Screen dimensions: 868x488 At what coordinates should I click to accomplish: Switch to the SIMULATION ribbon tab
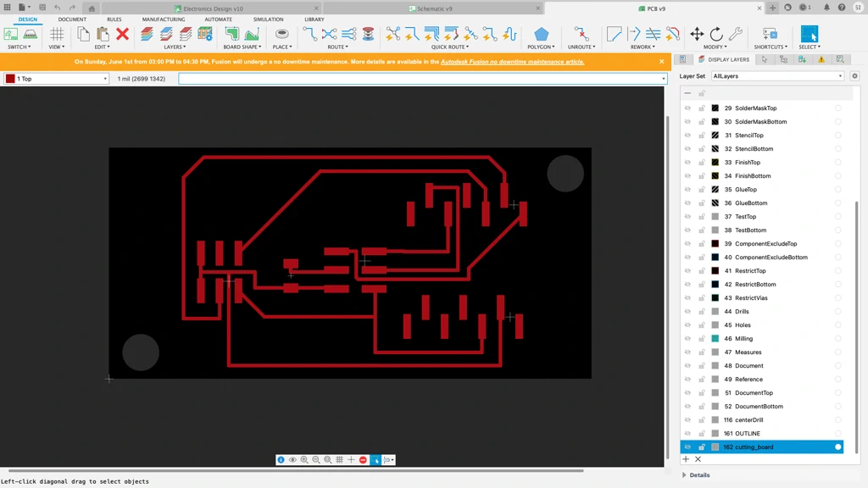tap(268, 19)
